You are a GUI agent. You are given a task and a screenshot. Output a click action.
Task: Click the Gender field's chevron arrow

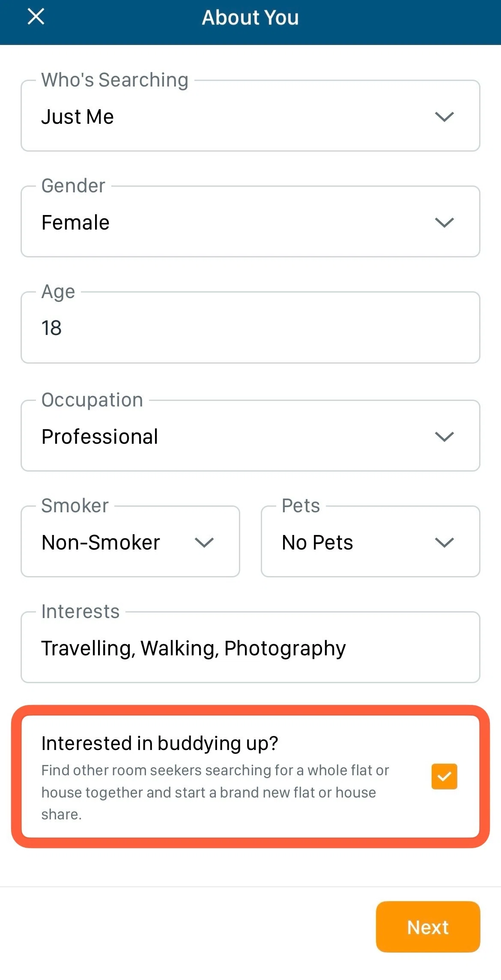(x=444, y=222)
